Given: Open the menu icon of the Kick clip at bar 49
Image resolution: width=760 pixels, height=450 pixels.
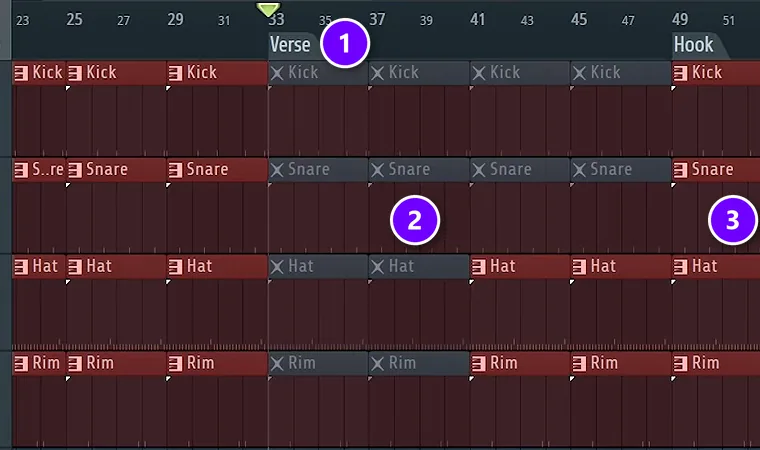Looking at the screenshot, I should (680, 73).
